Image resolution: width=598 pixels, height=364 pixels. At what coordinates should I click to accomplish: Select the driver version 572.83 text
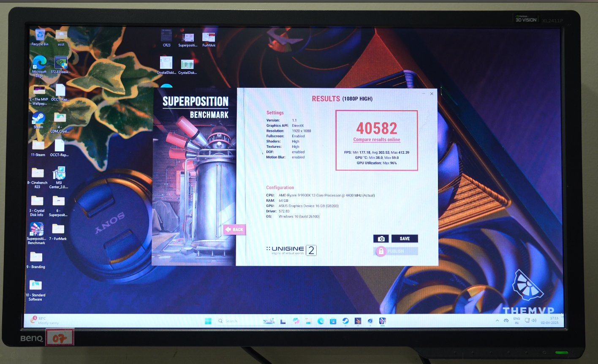point(284,211)
